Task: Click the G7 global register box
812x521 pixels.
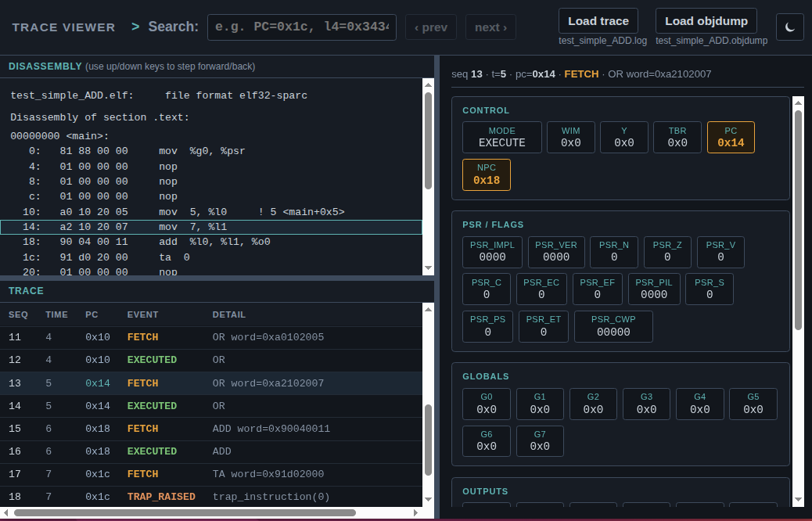Action: (x=540, y=440)
